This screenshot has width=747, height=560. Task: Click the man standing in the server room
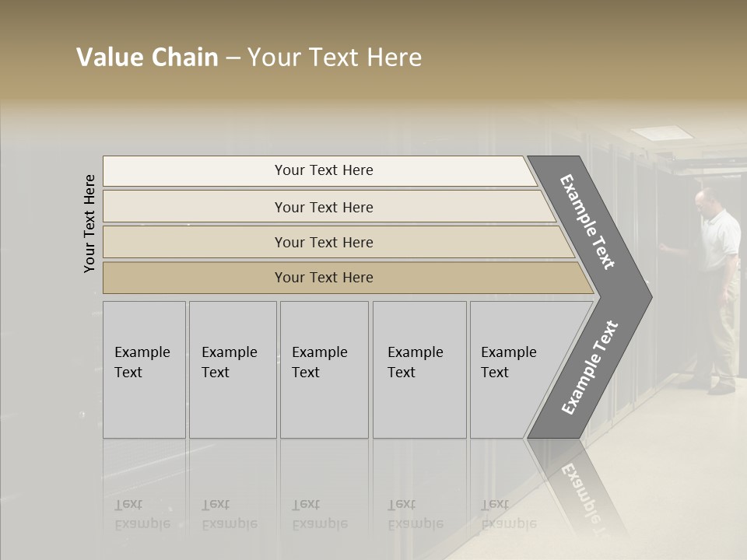point(717,288)
